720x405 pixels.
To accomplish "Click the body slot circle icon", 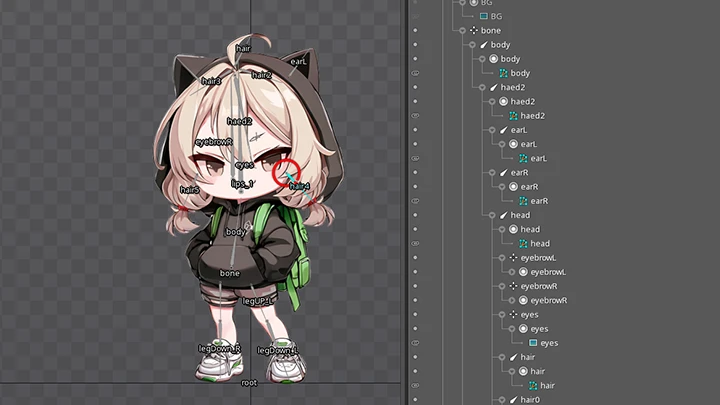I will click(x=494, y=59).
